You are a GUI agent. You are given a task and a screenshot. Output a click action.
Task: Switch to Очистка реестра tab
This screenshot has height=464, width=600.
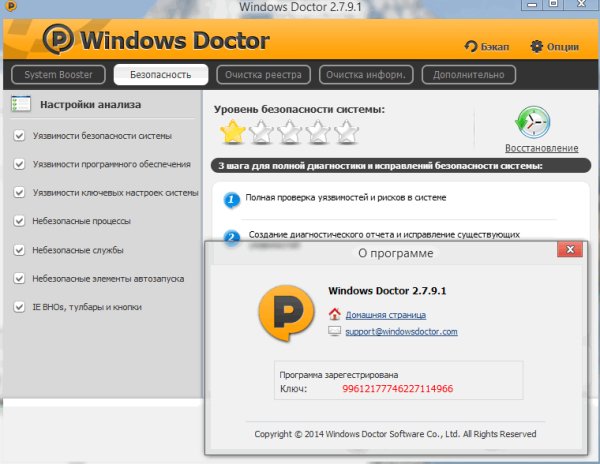(x=263, y=75)
